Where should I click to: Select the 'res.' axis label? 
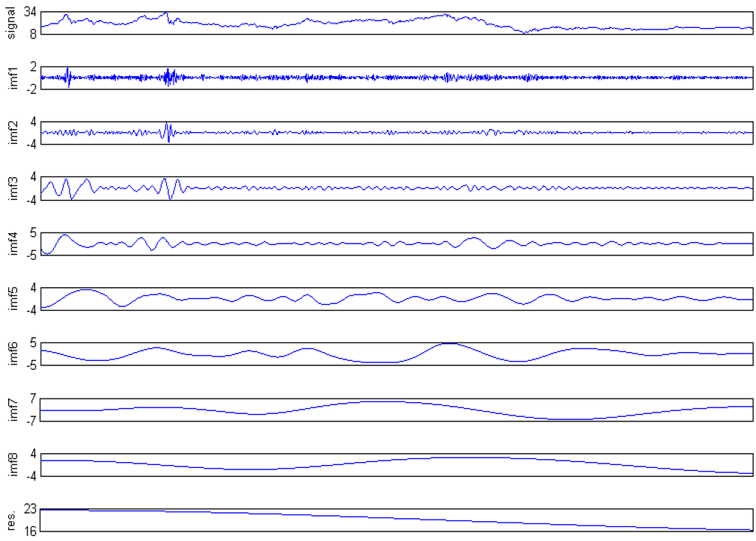pyautogui.click(x=11, y=520)
